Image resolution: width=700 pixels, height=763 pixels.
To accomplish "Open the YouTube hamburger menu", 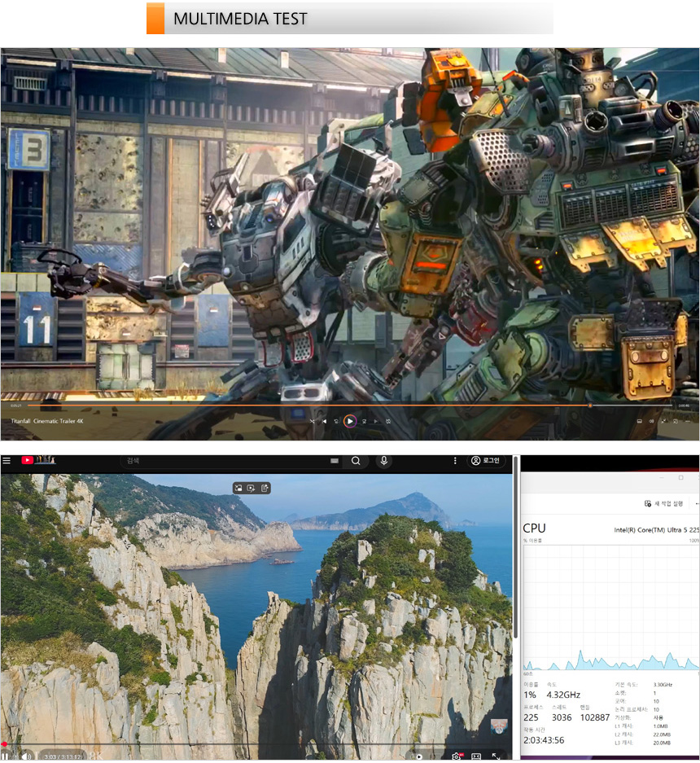I will [7, 461].
